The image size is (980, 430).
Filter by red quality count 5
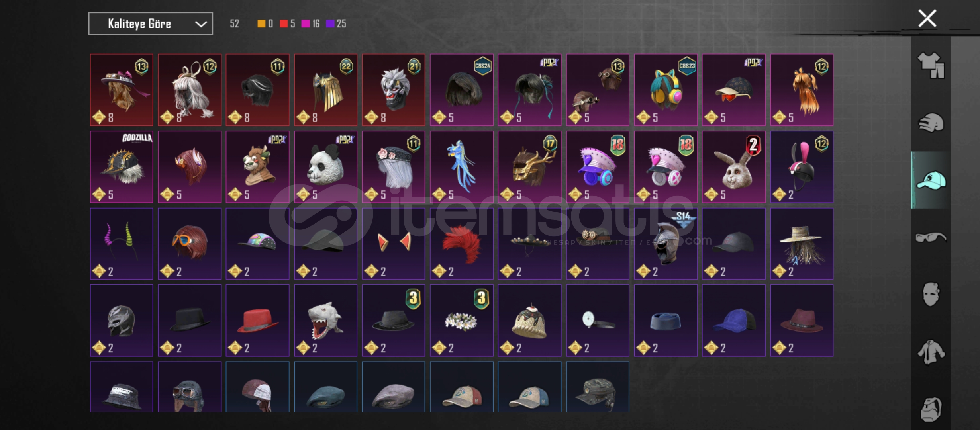287,24
